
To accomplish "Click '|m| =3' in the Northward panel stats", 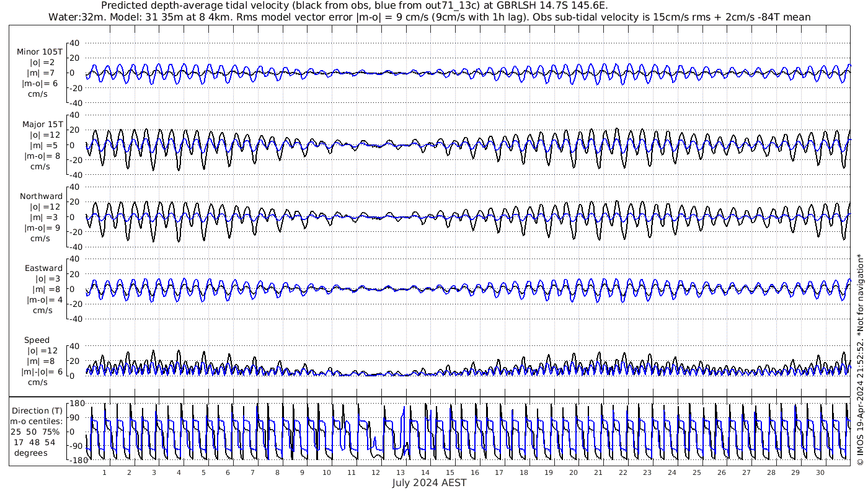I will click(x=42, y=218).
